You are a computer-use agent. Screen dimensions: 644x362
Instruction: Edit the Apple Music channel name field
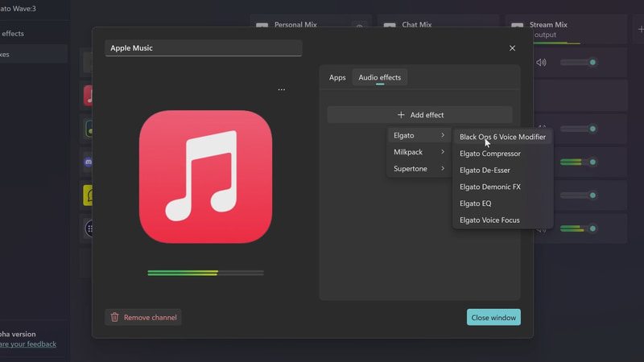pyautogui.click(x=204, y=48)
